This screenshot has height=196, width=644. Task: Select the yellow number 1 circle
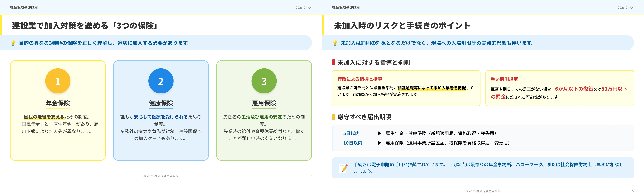coord(58,81)
